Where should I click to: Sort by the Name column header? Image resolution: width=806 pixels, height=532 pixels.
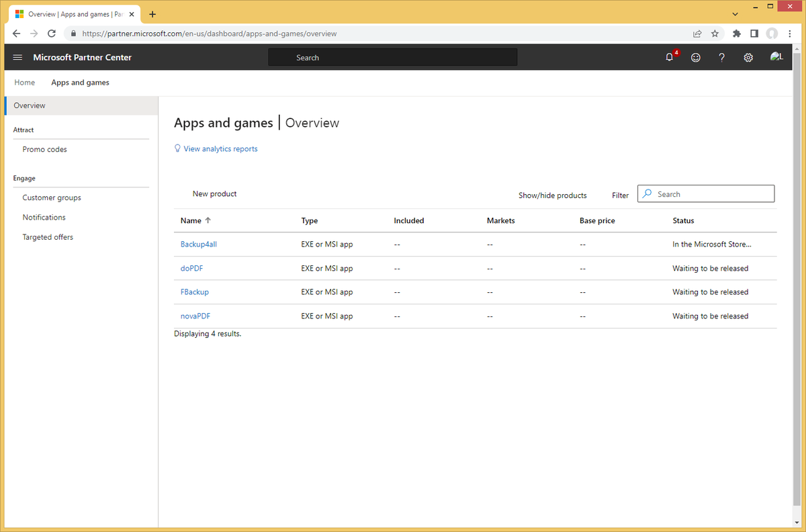tap(195, 220)
